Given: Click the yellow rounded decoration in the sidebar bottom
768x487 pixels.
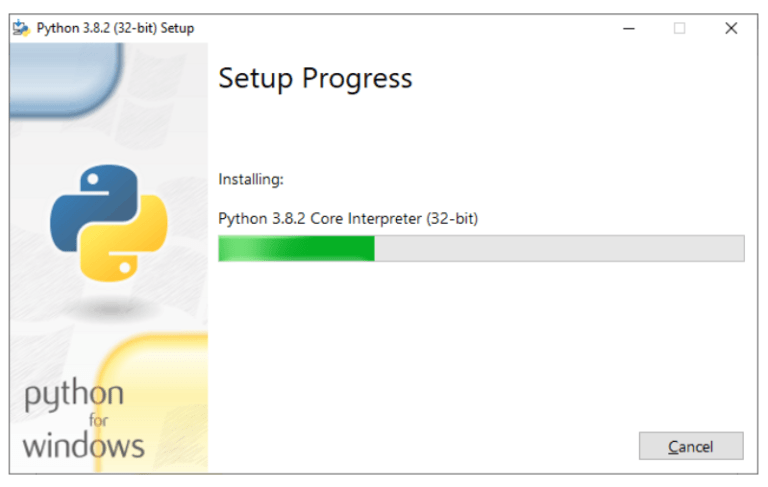Looking at the screenshot, I should click(154, 402).
